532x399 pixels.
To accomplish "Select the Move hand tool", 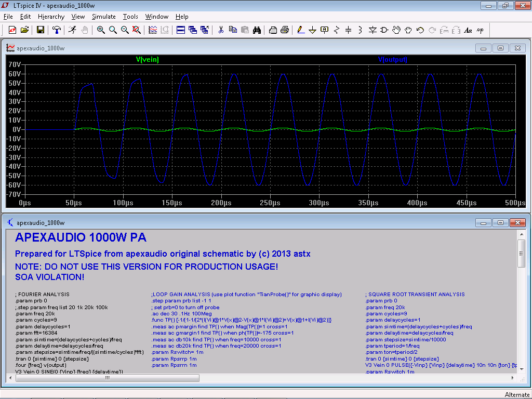I will (396, 30).
